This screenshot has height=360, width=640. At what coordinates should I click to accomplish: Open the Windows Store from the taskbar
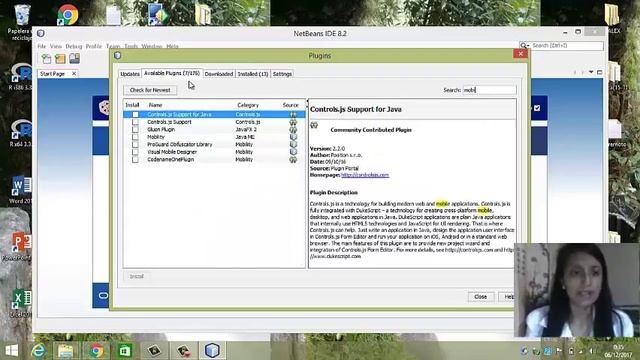click(x=125, y=351)
